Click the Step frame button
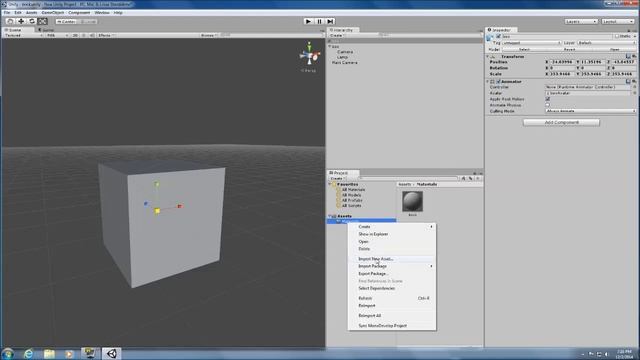The width and height of the screenshot is (640, 360). tap(331, 21)
